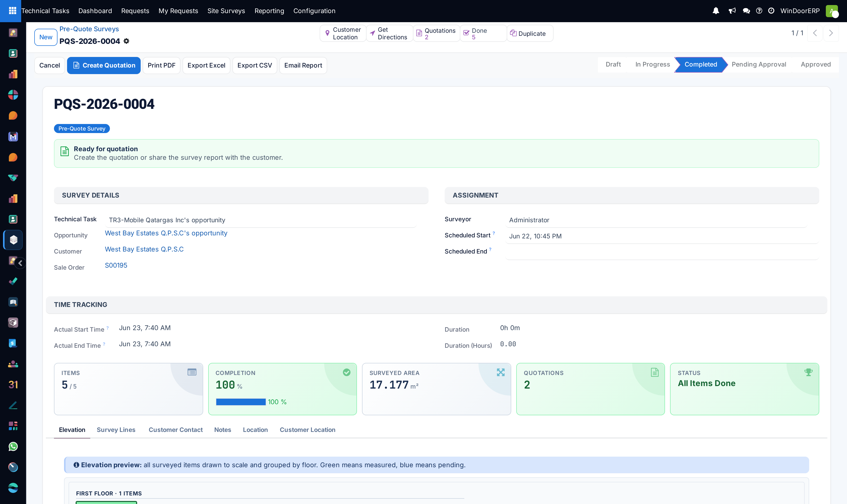
Task: Open the blue wave app in sidebar
Action: [13, 488]
